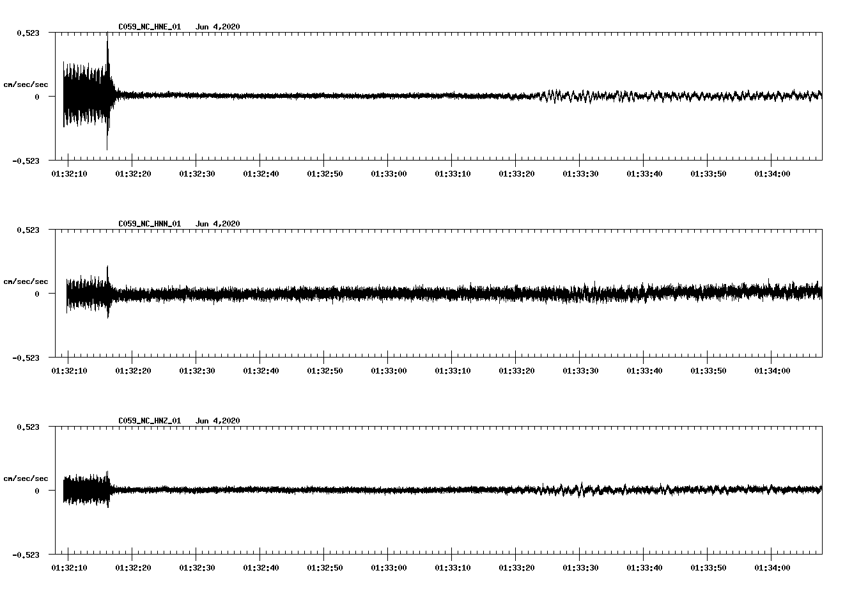Click time label 01:33:40 under HNE plot
Screen dimensions: 868x591
click(644, 174)
